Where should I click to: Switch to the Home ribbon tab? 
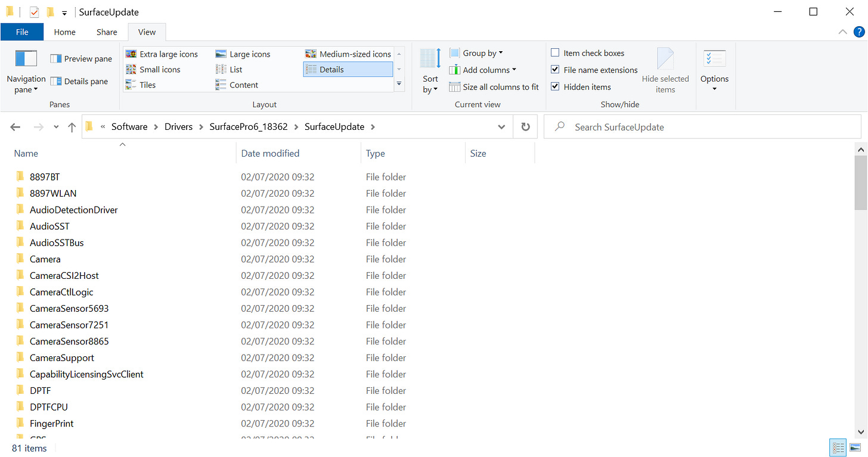[x=64, y=32]
